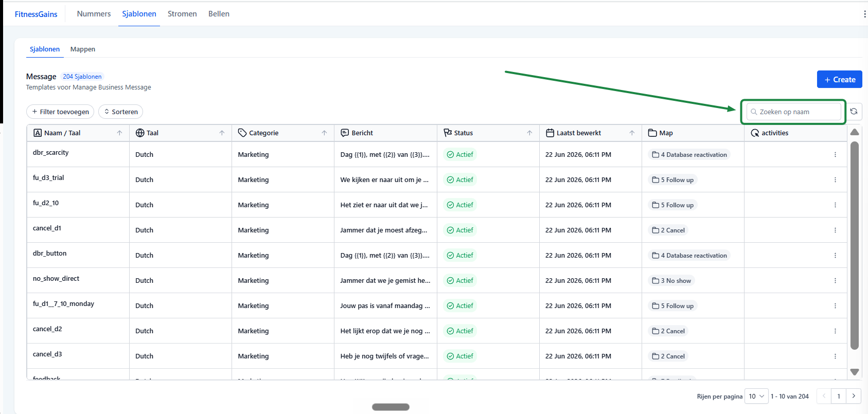This screenshot has height=414, width=868.
Task: Open the kebab menu for dbr_scarcity row
Action: [x=835, y=154]
